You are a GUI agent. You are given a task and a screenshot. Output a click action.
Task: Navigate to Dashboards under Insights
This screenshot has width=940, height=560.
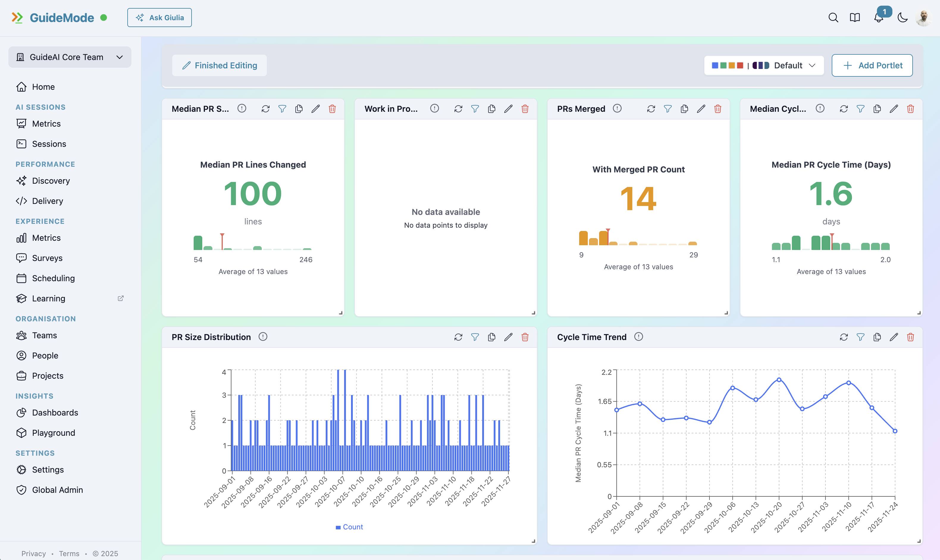(55, 413)
